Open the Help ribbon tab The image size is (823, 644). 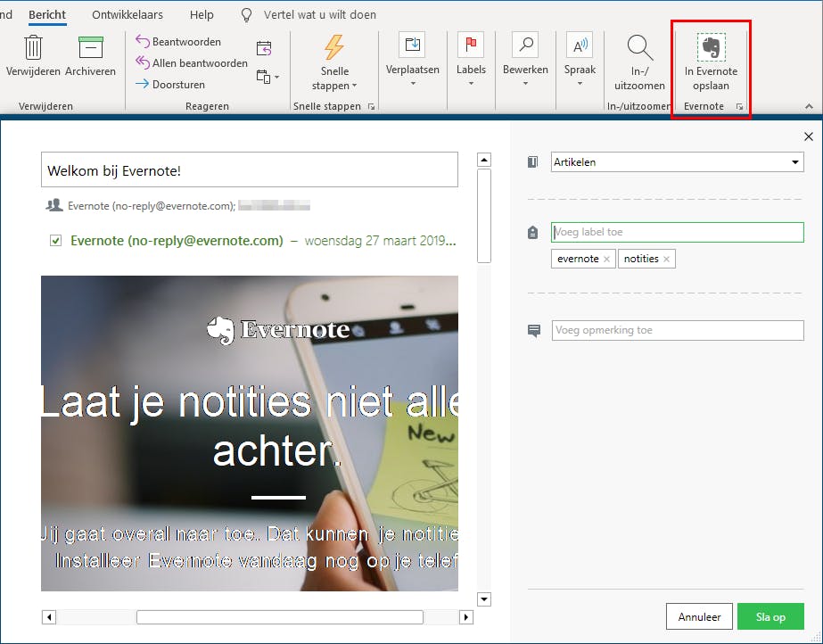pyautogui.click(x=202, y=14)
